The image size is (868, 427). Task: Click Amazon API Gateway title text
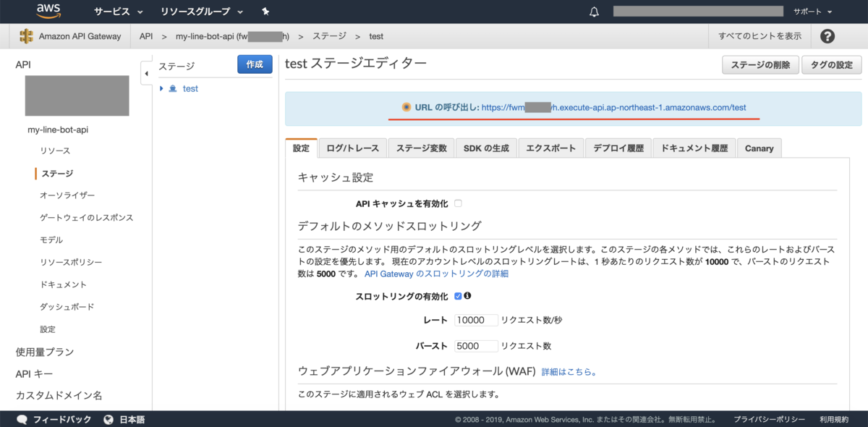click(x=80, y=36)
